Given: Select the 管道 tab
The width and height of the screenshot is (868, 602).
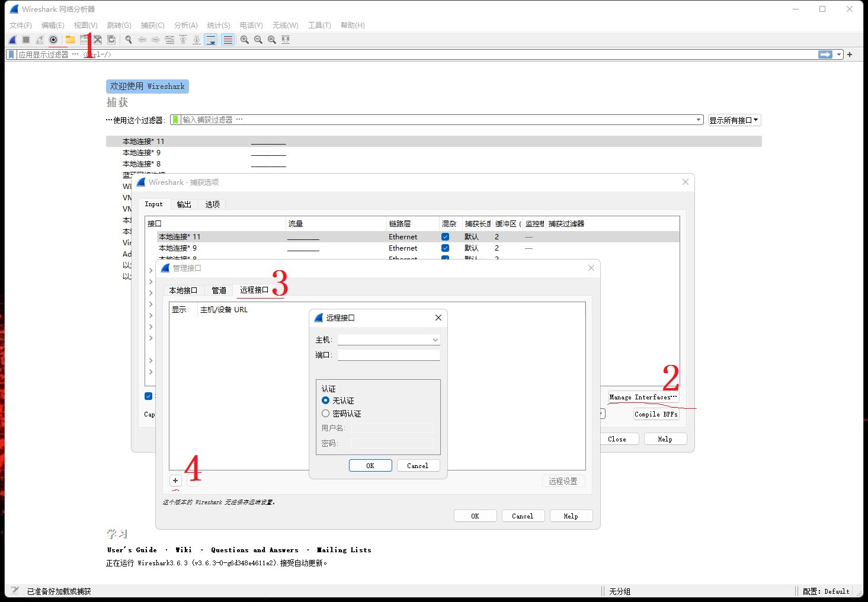Looking at the screenshot, I should (219, 290).
